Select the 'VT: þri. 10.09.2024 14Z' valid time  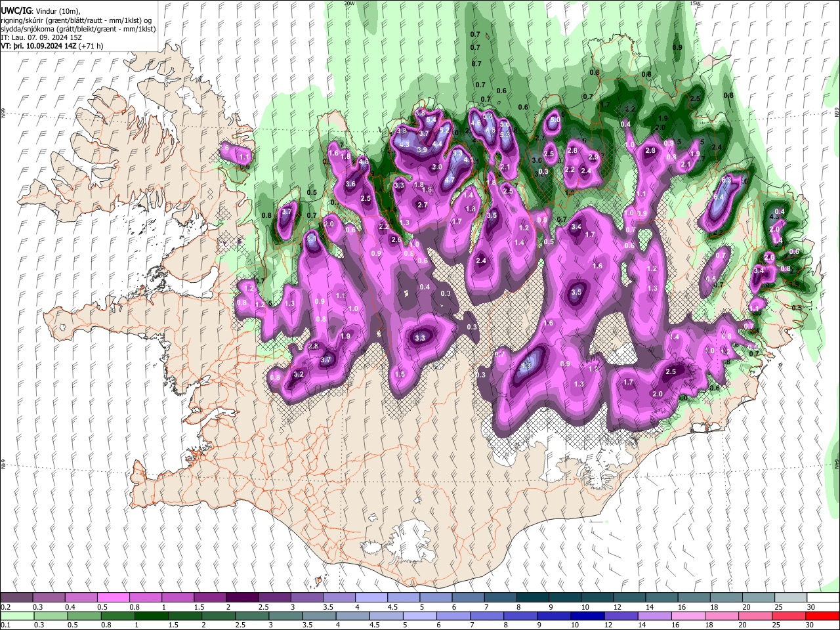(38, 46)
